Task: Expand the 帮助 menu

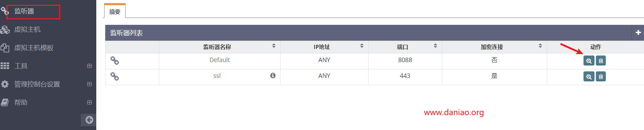Action: [x=89, y=102]
